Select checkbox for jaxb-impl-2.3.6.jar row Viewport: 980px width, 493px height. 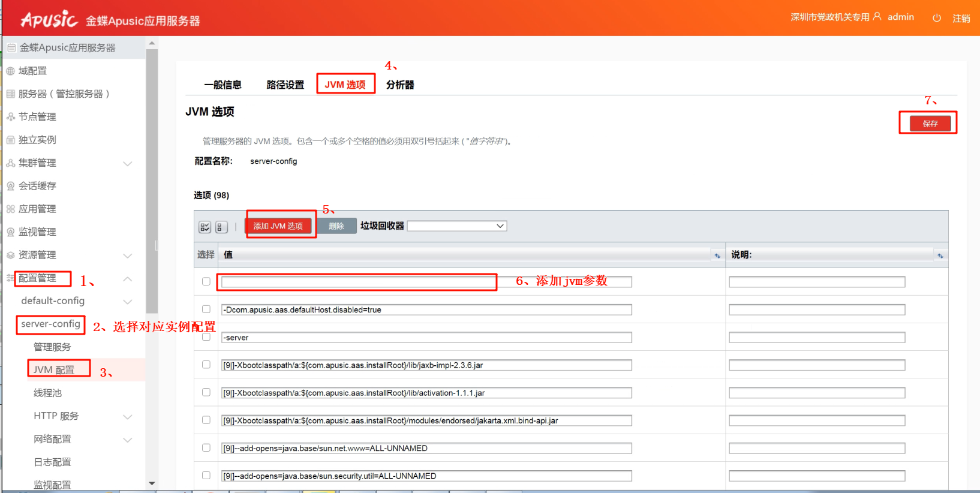206,364
